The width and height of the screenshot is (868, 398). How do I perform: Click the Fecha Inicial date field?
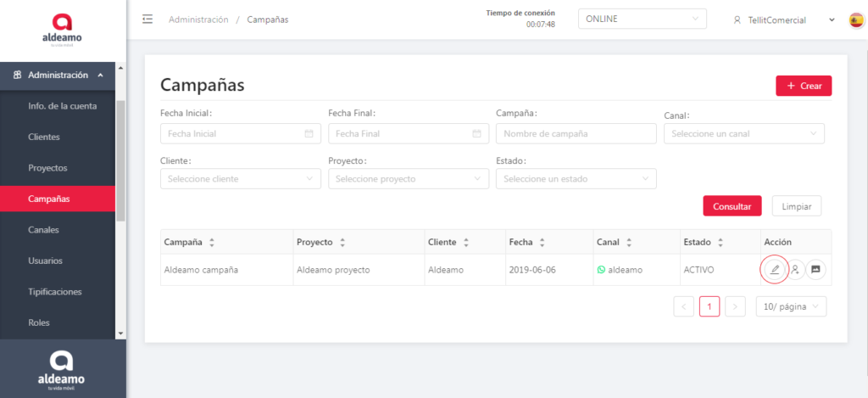click(x=240, y=133)
